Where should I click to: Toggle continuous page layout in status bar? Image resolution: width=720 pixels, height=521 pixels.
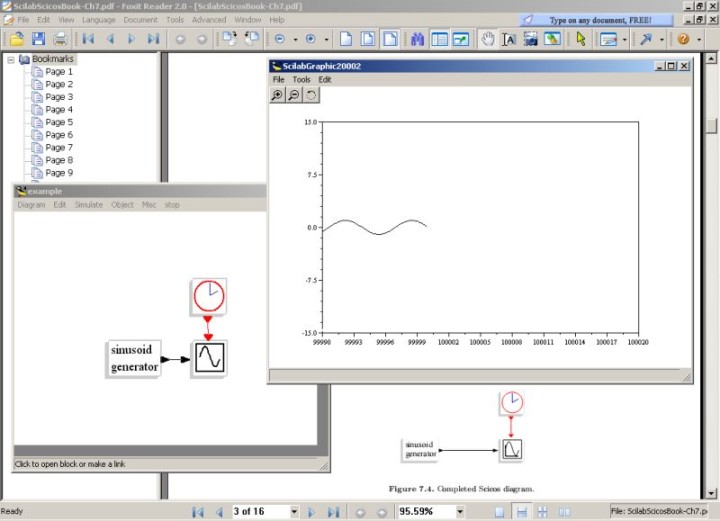tap(521, 511)
